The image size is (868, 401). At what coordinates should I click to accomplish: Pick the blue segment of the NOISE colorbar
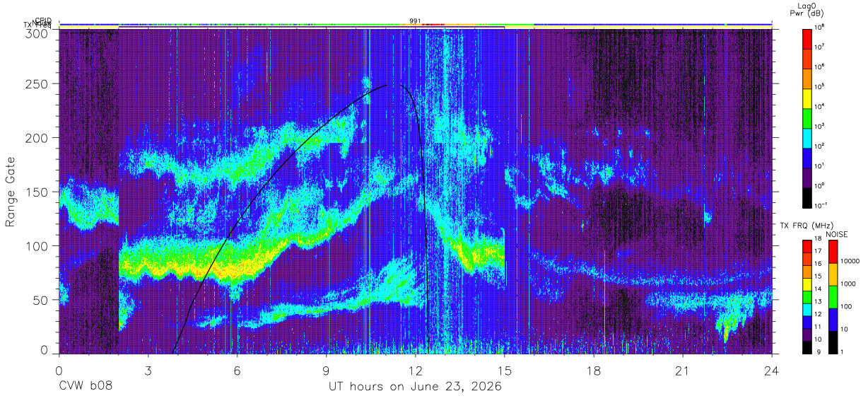point(833,320)
